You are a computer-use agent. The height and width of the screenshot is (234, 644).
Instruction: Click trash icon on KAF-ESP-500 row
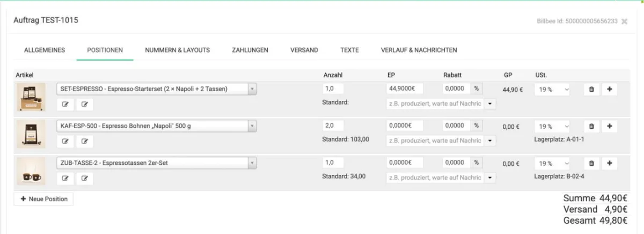[591, 127]
